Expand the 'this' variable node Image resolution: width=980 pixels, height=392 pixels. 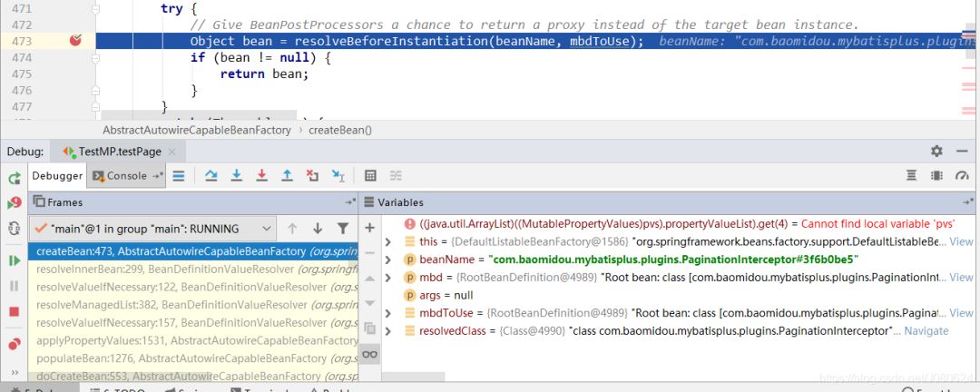click(388, 241)
